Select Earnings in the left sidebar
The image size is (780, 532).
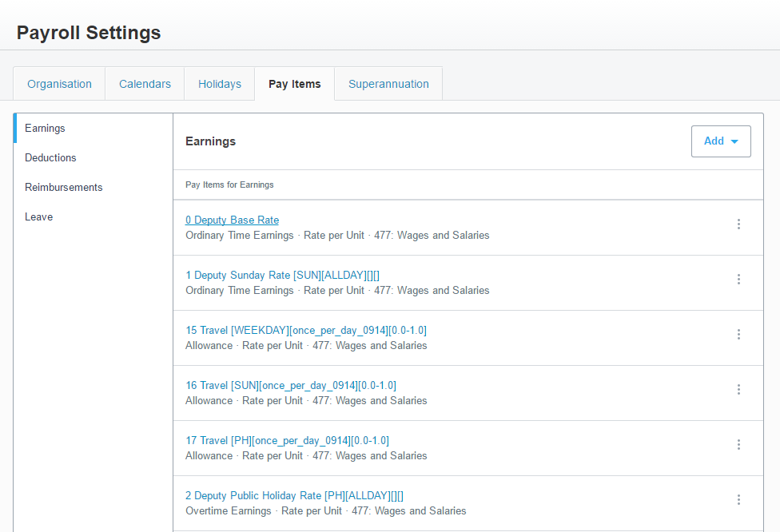pos(46,129)
